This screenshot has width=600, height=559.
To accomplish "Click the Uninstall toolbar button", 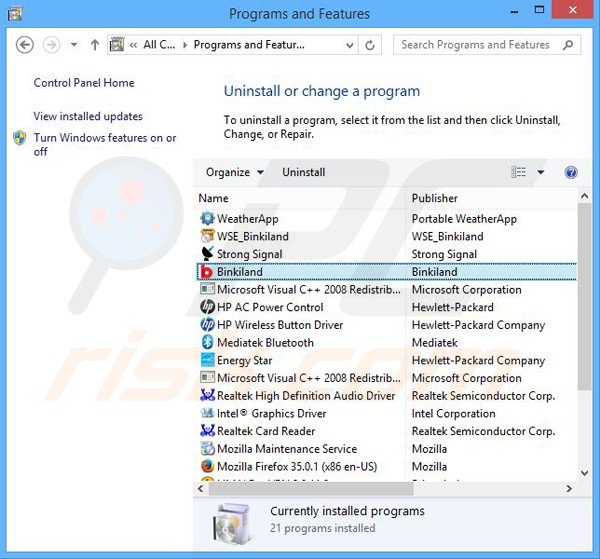I will tap(303, 172).
